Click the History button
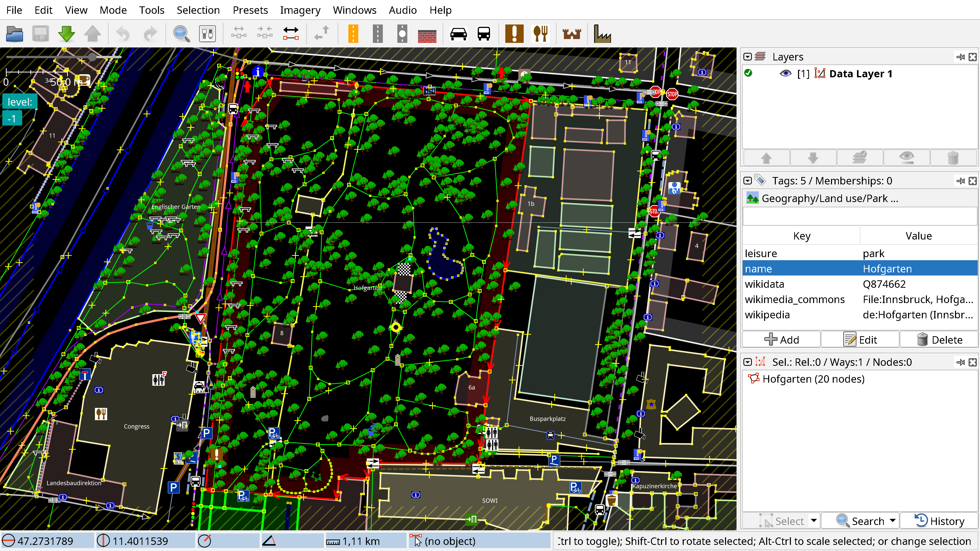Screen dimensions: 980x551 pyautogui.click(x=939, y=521)
